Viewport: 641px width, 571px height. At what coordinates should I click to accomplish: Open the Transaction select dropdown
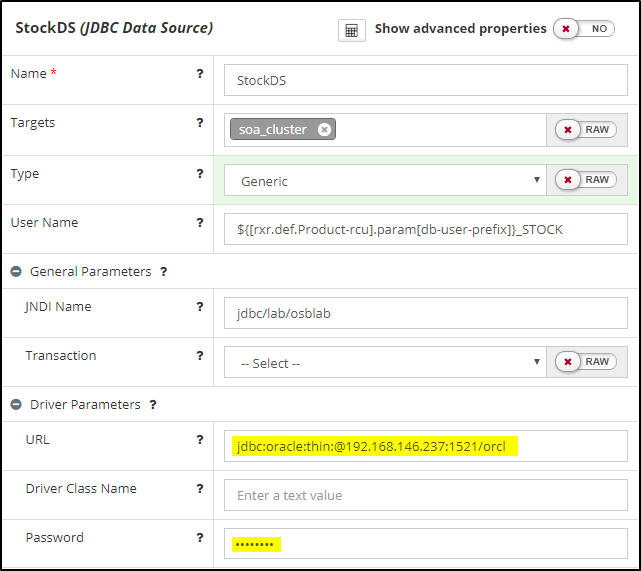tap(385, 363)
